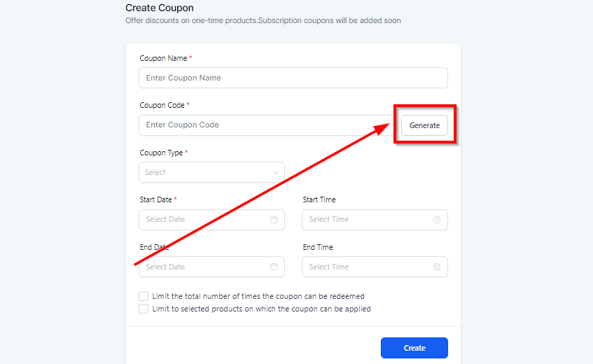
Task: Click the End Date calendar icon
Action: click(x=274, y=267)
